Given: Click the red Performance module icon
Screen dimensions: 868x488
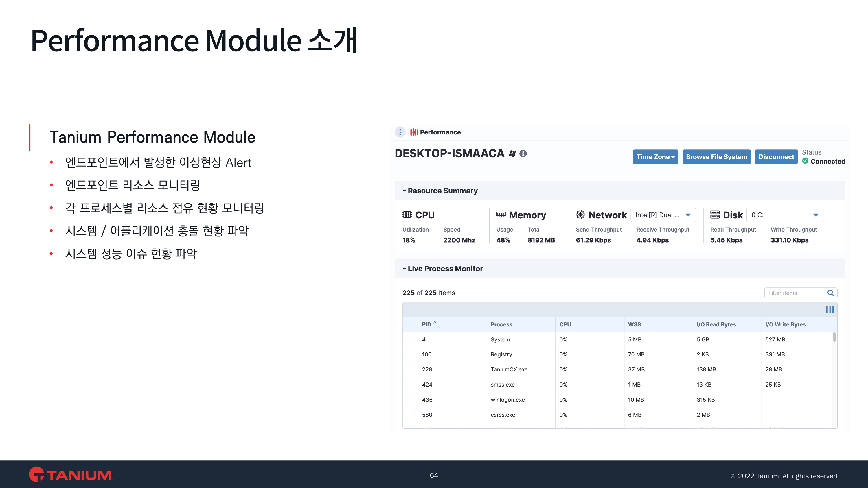Looking at the screenshot, I should [x=413, y=132].
